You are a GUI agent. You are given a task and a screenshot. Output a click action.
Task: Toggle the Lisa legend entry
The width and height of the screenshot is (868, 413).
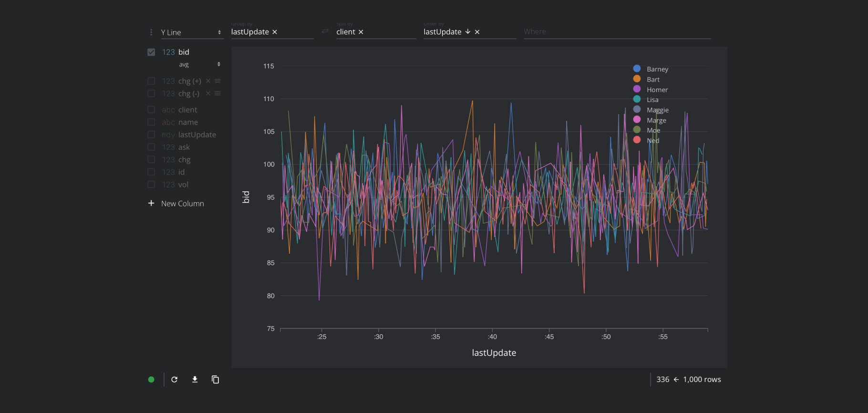click(646, 100)
